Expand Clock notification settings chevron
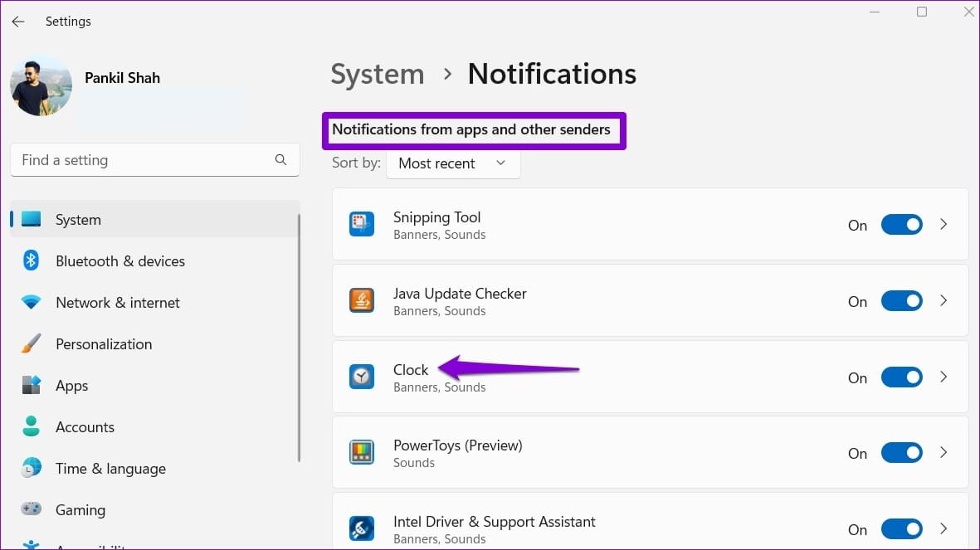 [943, 377]
